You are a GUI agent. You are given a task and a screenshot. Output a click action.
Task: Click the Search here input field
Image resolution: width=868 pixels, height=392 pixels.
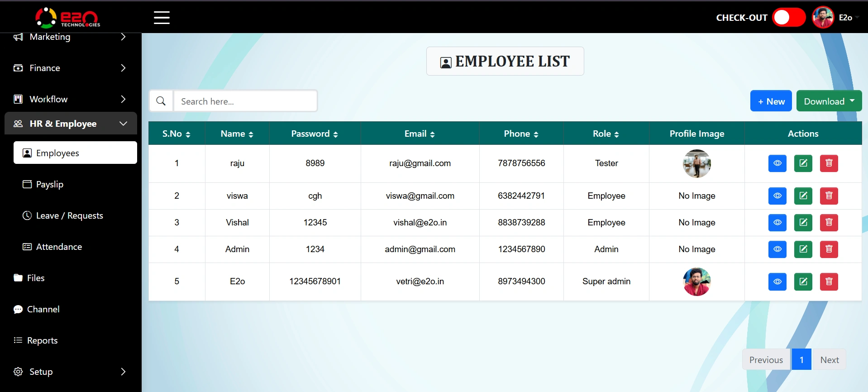coord(245,101)
